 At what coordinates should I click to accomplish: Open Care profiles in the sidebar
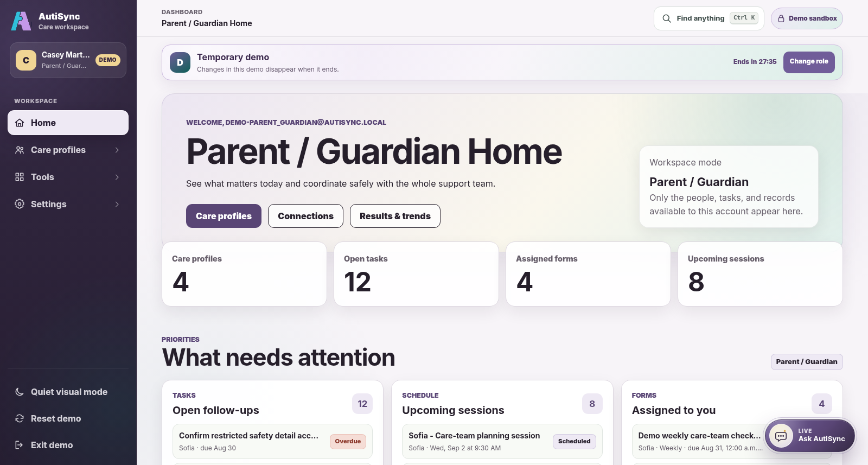tap(68, 150)
